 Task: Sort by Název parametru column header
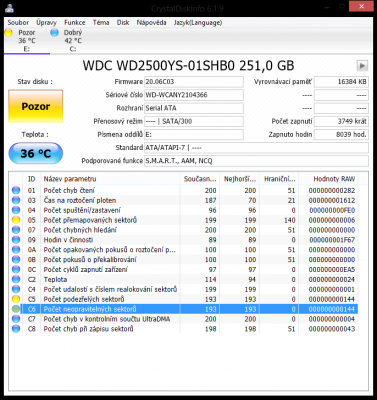coord(110,179)
